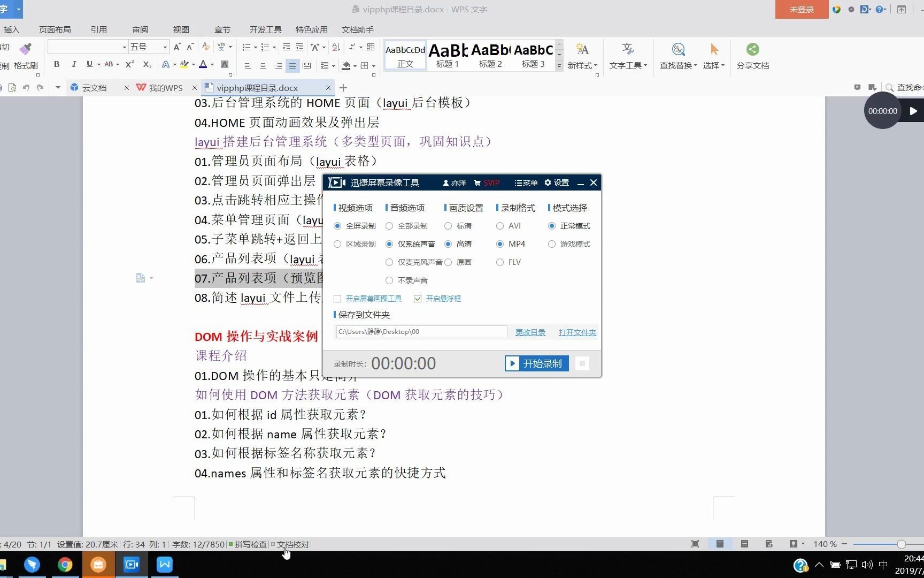Toggle bold formatting
924x578 pixels.
[x=57, y=64]
